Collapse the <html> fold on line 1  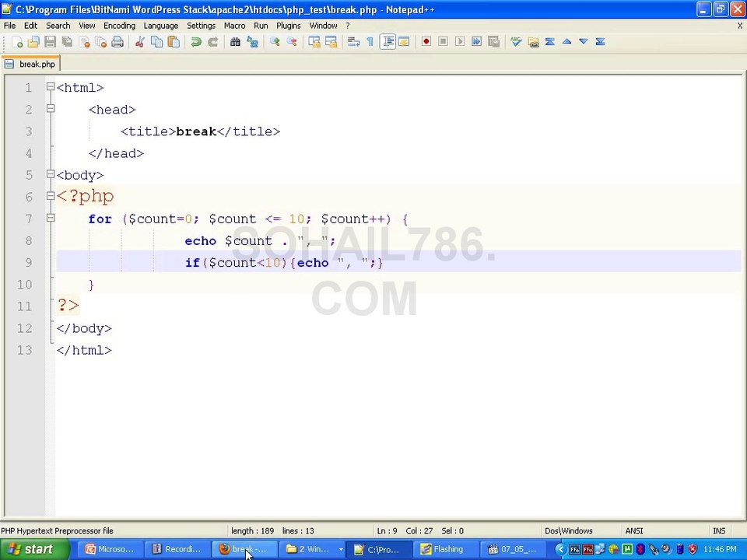[51, 86]
